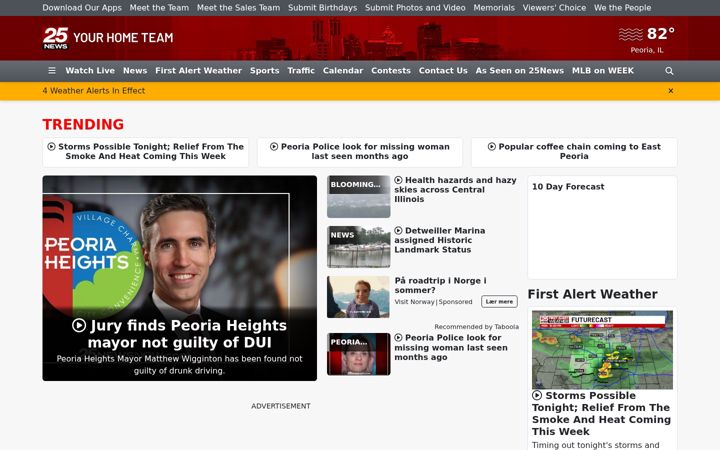Go to Meet the Team page
The width and height of the screenshot is (720, 450).
click(x=159, y=8)
